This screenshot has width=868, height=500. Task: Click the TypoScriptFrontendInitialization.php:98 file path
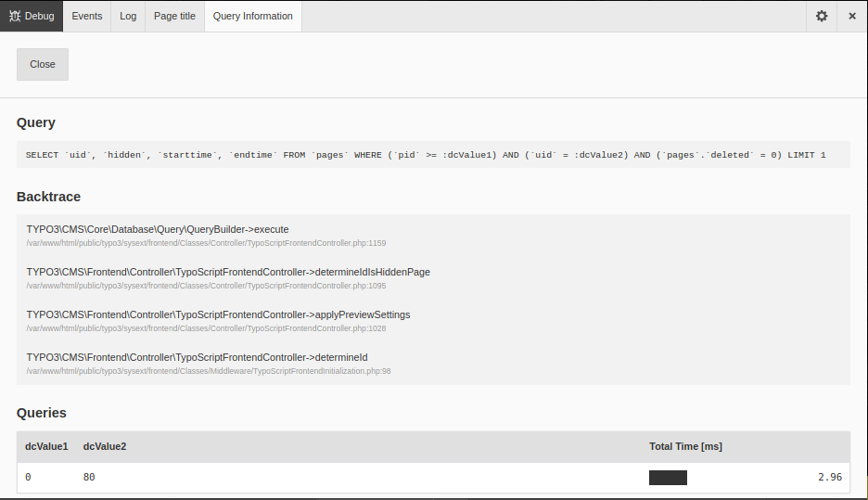(x=209, y=371)
